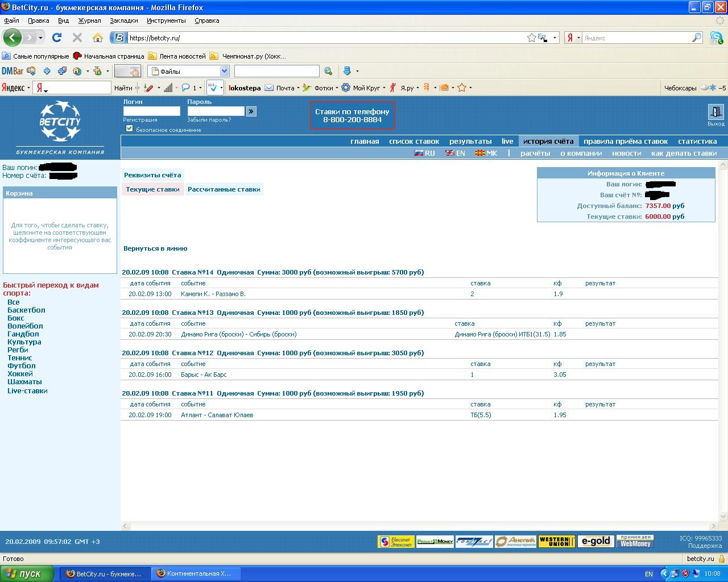Click the Skype icon in browser toolbar

pos(716,38)
